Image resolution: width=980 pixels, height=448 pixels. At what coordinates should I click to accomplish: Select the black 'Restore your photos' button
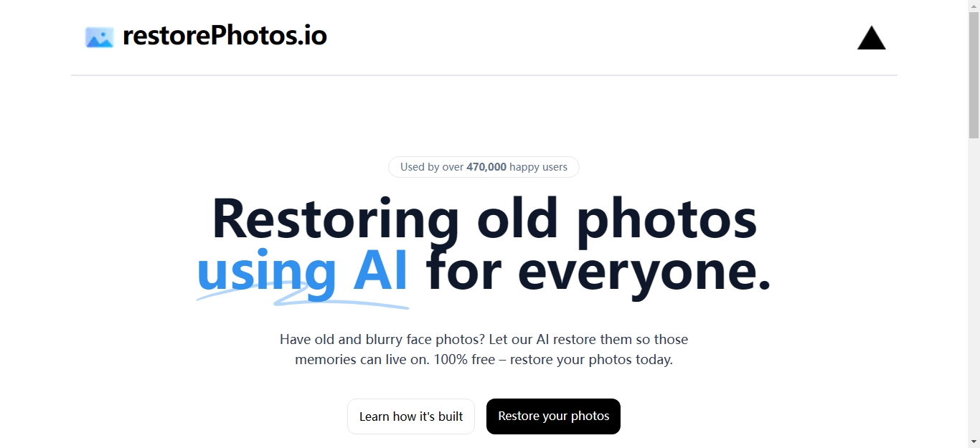pos(553,416)
